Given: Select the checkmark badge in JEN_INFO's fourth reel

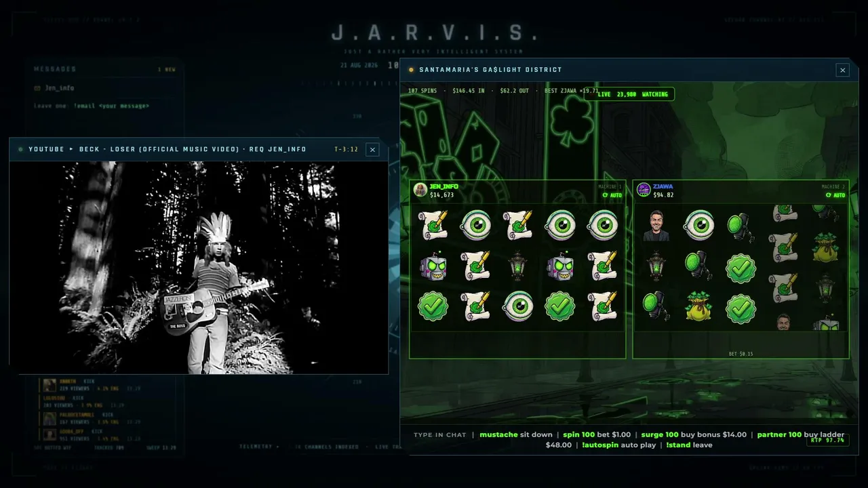Looking at the screenshot, I should [x=560, y=306].
